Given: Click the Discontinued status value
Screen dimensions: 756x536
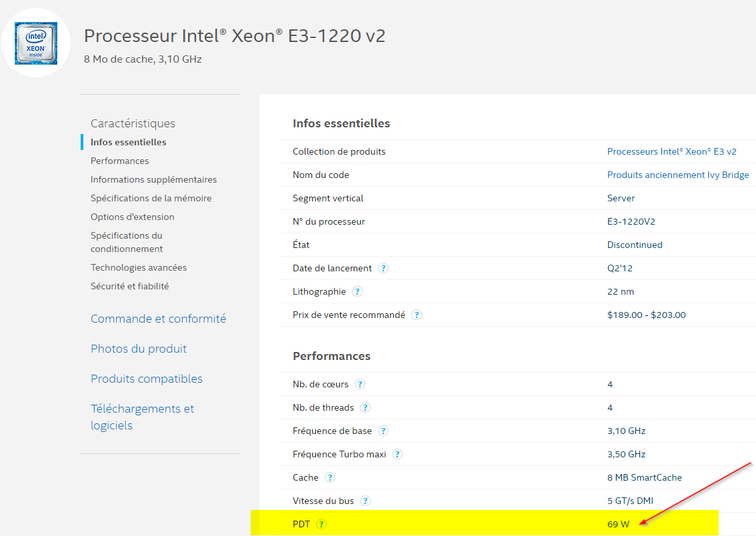Looking at the screenshot, I should click(x=635, y=245).
